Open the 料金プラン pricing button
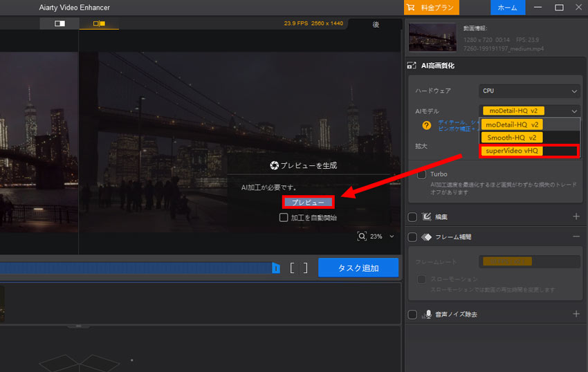 coord(432,7)
